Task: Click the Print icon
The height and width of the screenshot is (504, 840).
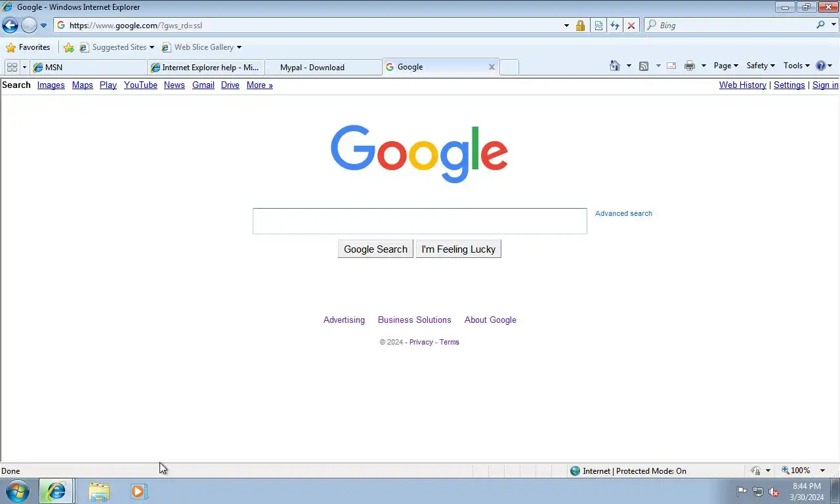Action: point(690,66)
